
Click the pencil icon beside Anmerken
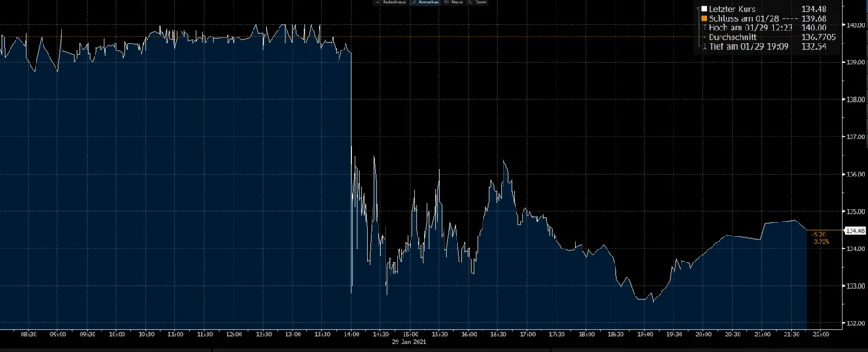coord(414,3)
